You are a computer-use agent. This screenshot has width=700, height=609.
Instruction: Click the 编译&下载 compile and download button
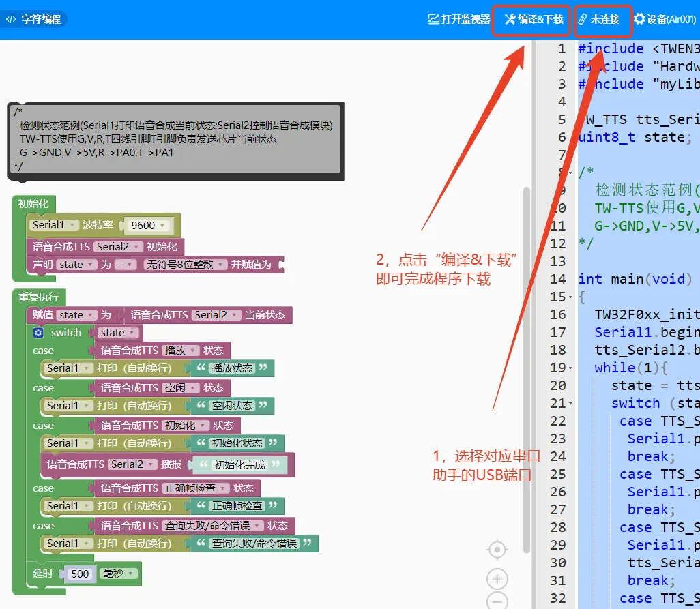tap(533, 19)
